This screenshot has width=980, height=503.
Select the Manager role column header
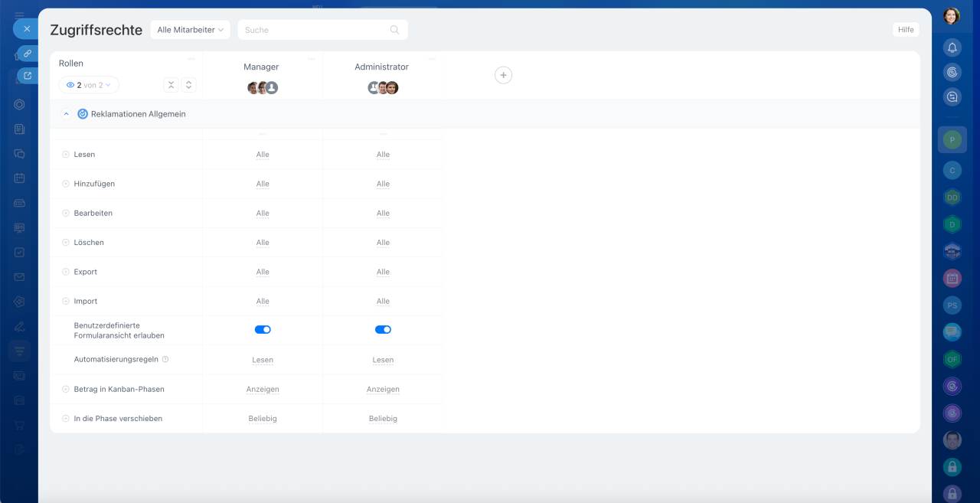pyautogui.click(x=261, y=67)
